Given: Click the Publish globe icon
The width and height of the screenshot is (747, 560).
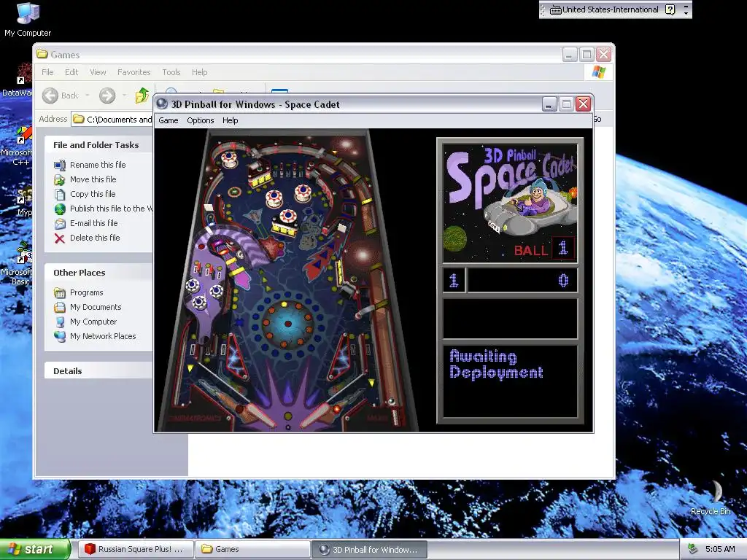Looking at the screenshot, I should [x=60, y=209].
